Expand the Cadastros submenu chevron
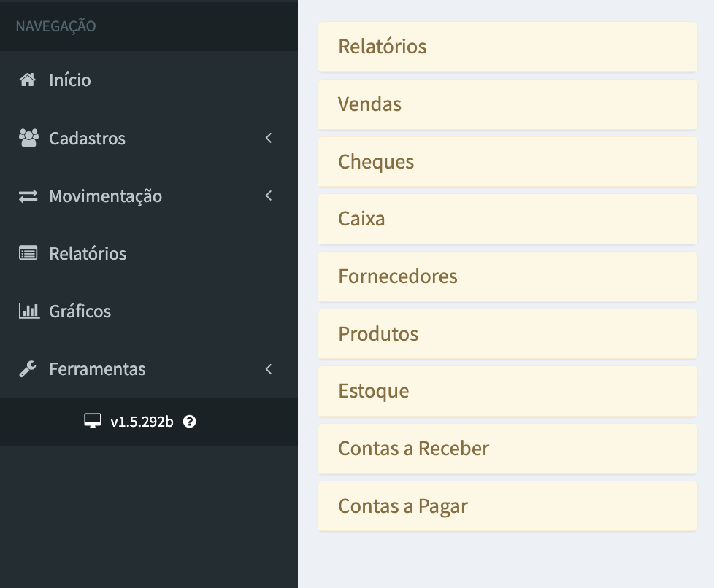The height and width of the screenshot is (588, 714). tap(269, 138)
